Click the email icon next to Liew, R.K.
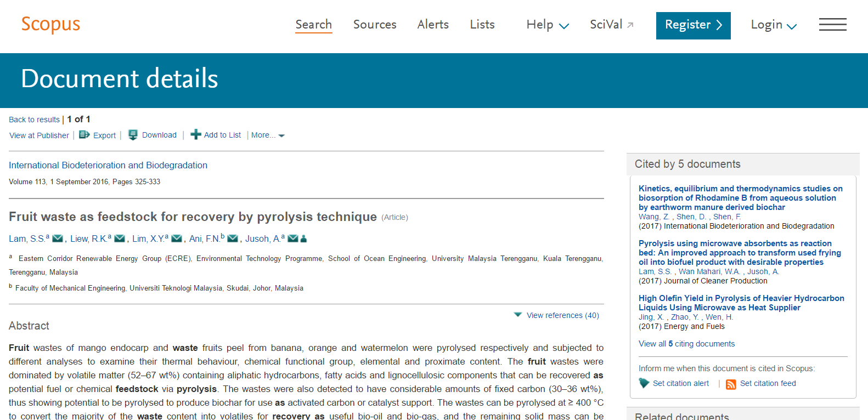The height and width of the screenshot is (420, 868). pyautogui.click(x=120, y=239)
